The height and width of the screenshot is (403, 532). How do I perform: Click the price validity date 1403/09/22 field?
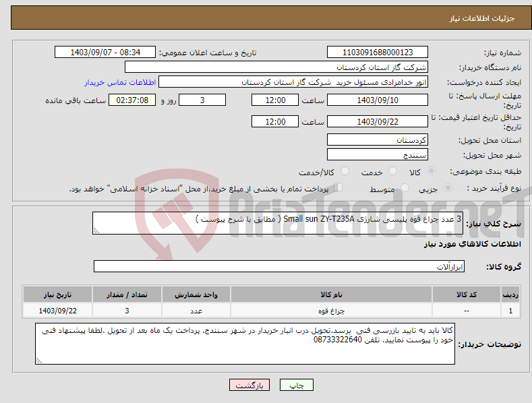pyautogui.click(x=378, y=121)
